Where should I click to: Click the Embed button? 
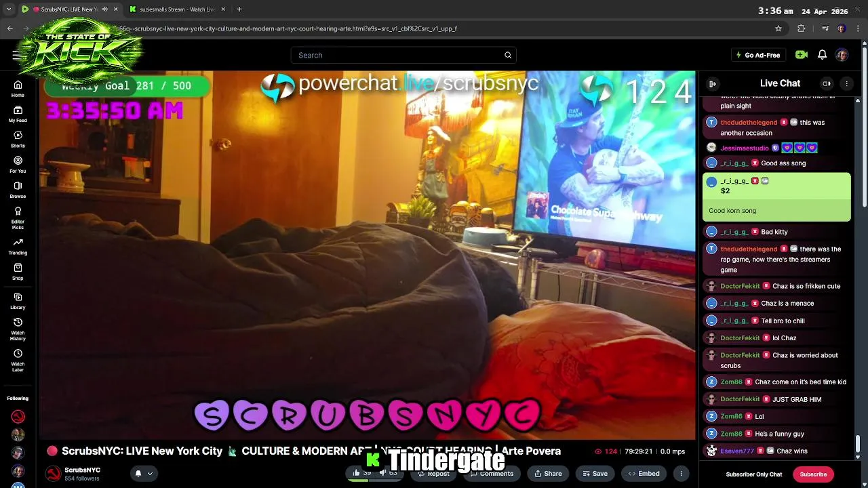click(644, 473)
